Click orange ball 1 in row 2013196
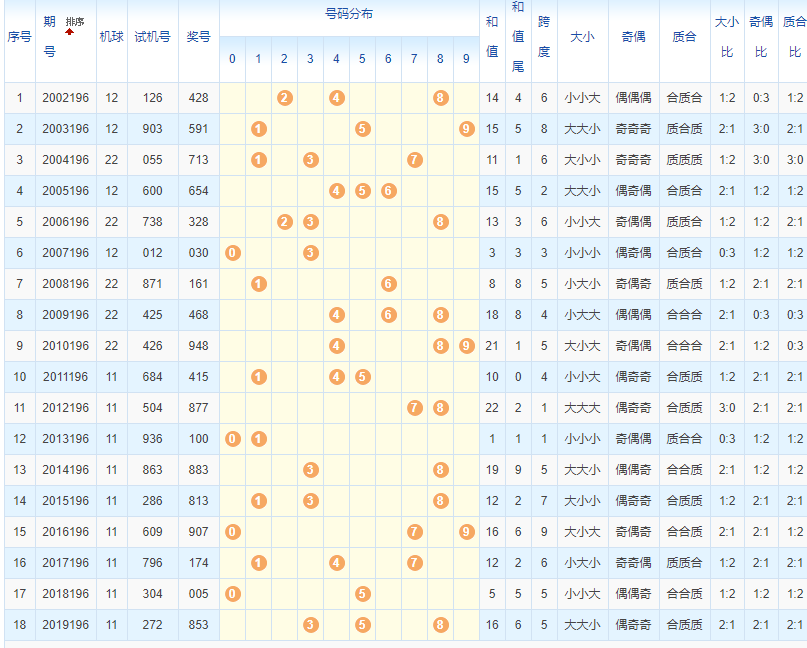The width and height of the screenshot is (807, 648). click(x=258, y=439)
